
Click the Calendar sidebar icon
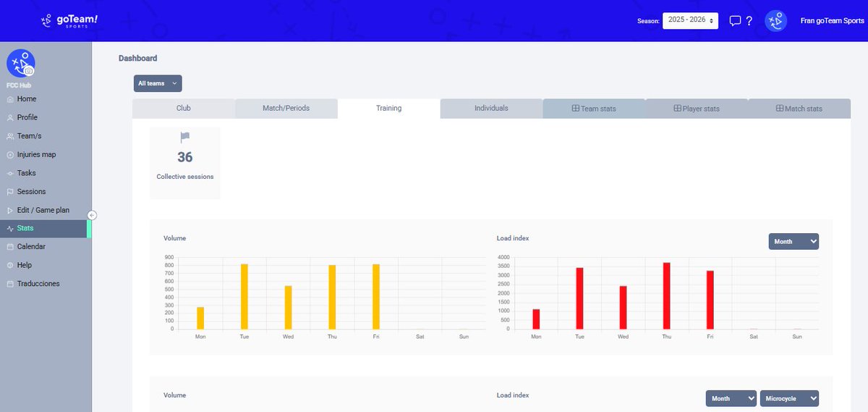click(9, 247)
